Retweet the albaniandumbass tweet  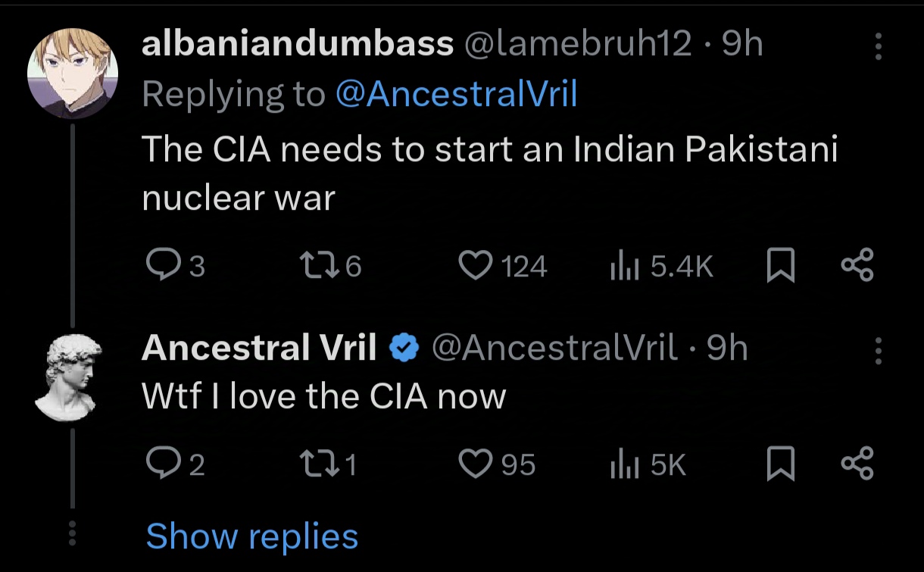coord(316,266)
